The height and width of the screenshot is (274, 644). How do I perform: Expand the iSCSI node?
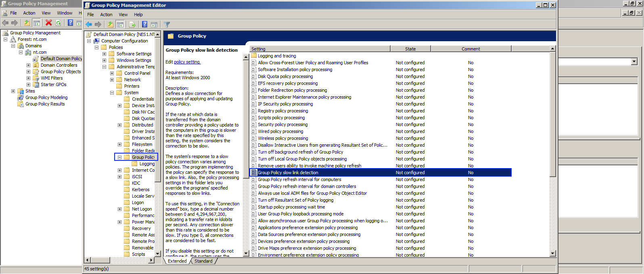(119, 177)
